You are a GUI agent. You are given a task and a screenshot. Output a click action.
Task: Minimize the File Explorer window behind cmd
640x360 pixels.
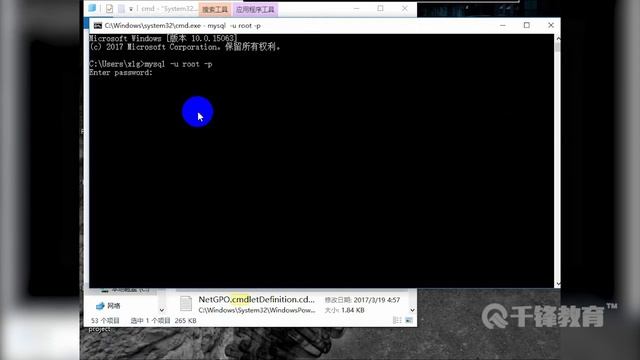[x=356, y=8]
